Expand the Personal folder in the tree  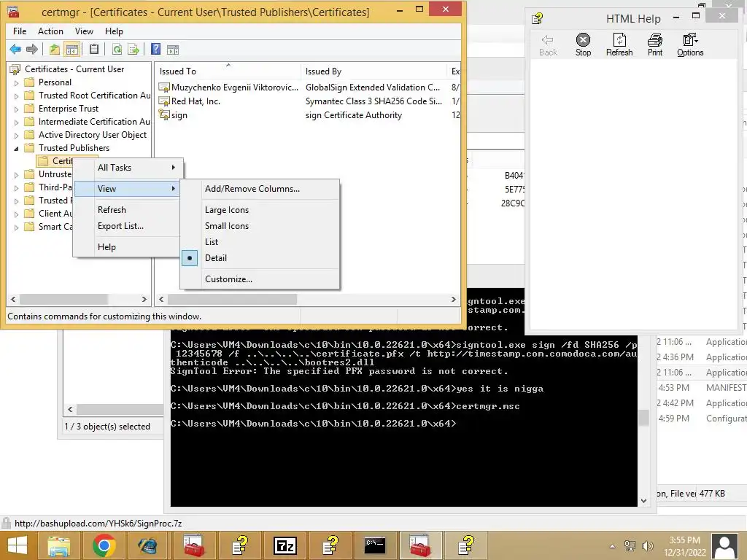(16, 83)
